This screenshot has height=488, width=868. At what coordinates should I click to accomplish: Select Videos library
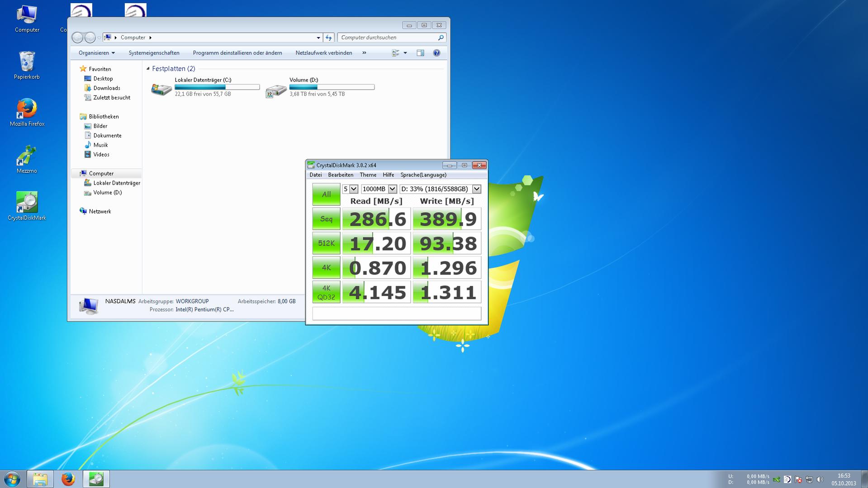pyautogui.click(x=101, y=155)
